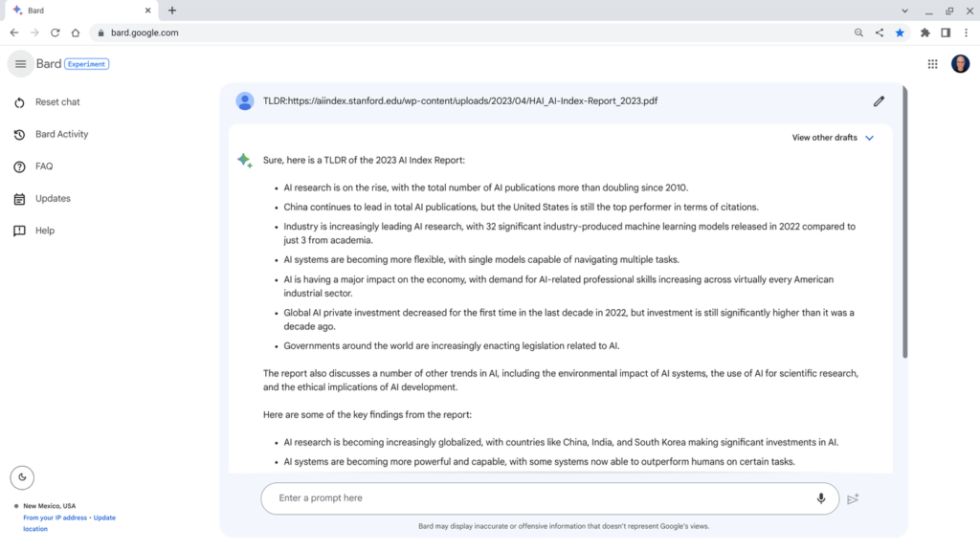The image size is (980, 551).
Task: Open a new browser tab
Action: click(x=170, y=11)
